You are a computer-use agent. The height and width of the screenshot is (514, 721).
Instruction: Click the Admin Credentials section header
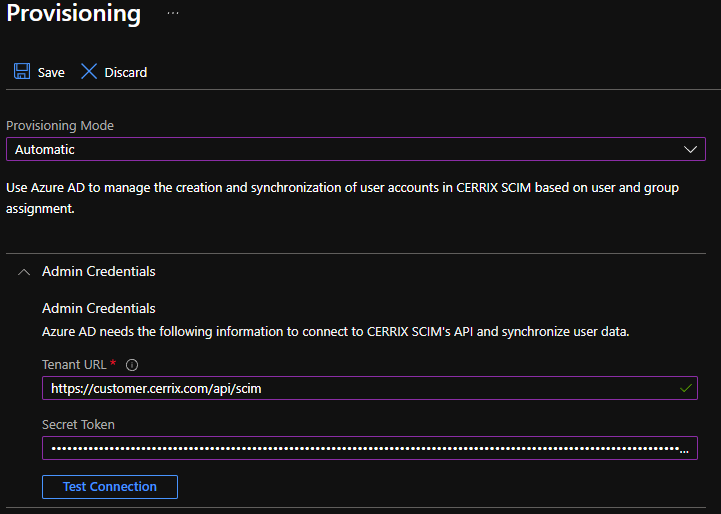point(98,272)
